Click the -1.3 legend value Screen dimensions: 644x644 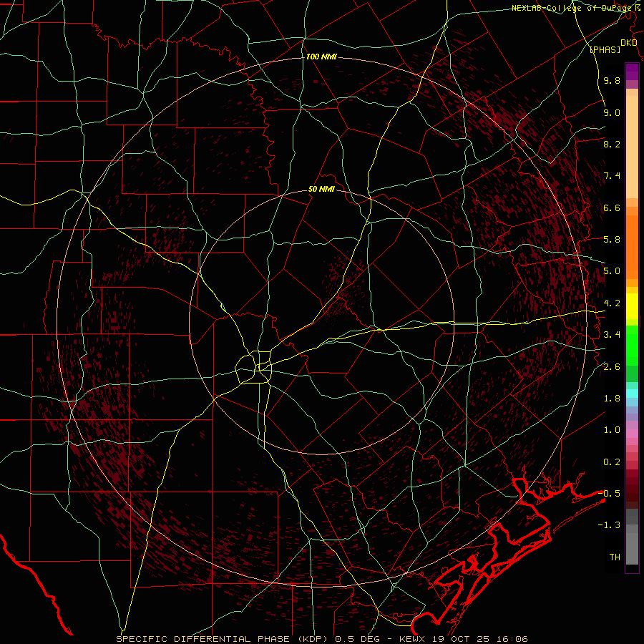click(609, 525)
